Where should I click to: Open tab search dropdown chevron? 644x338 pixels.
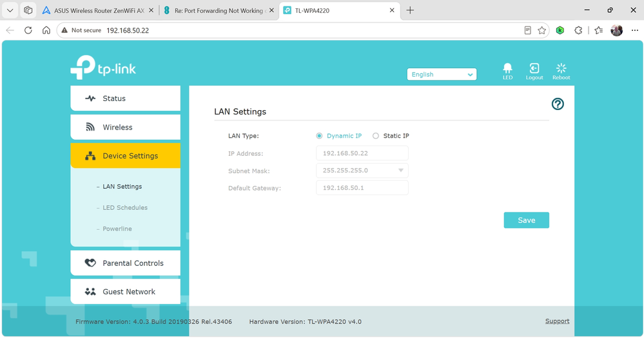(10, 10)
